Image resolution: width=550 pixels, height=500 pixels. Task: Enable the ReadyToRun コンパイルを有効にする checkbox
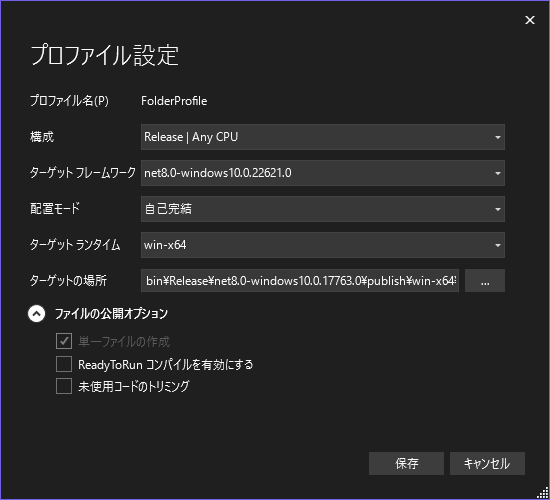(x=64, y=364)
